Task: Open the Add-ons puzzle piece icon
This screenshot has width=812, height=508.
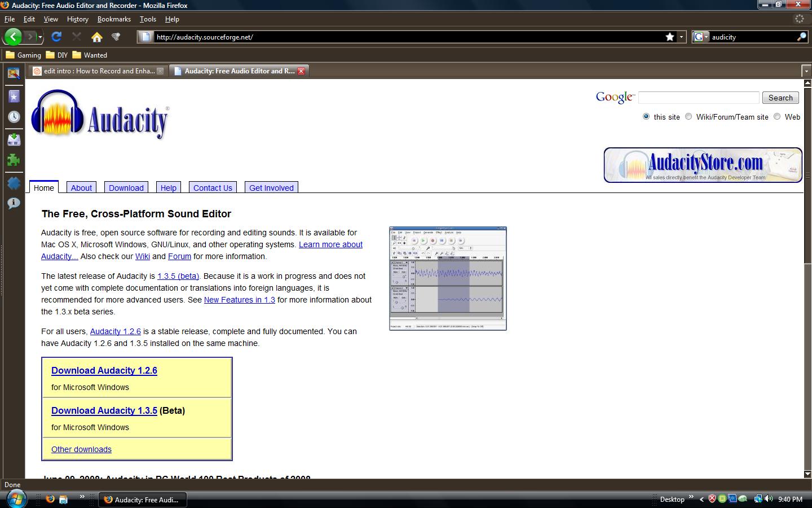Action: point(14,160)
